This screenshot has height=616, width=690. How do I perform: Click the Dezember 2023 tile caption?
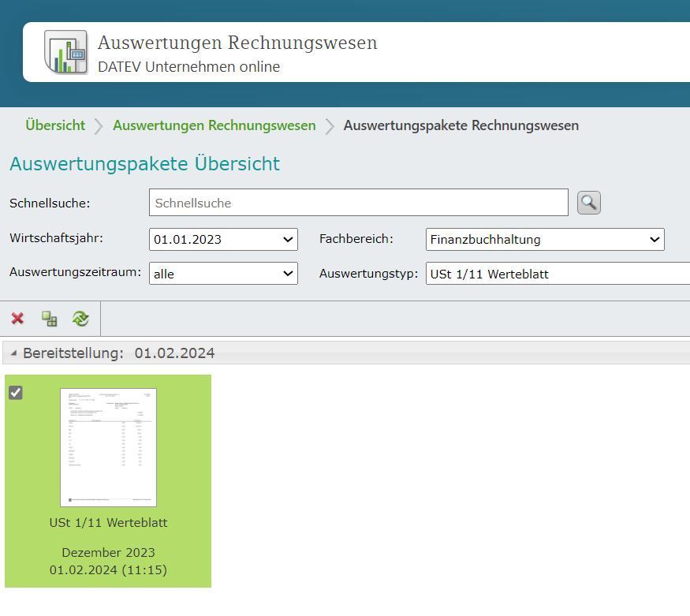tap(108, 553)
